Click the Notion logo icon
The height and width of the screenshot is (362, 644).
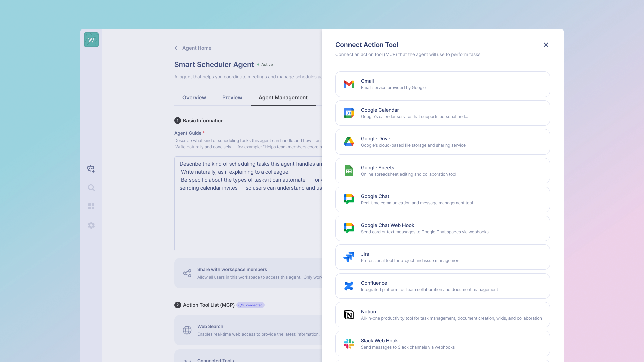coord(349,315)
